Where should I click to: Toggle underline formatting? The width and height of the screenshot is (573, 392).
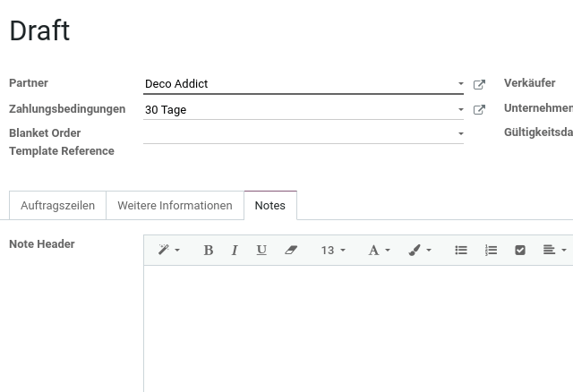[x=261, y=251]
